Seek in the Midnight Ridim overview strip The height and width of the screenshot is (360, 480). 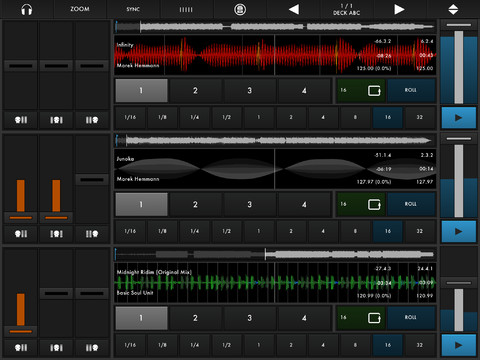click(275, 255)
